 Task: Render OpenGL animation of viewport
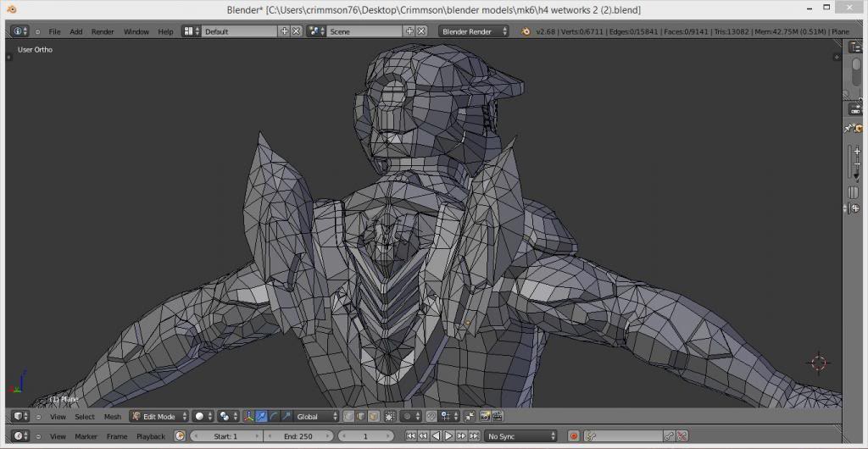(497, 416)
